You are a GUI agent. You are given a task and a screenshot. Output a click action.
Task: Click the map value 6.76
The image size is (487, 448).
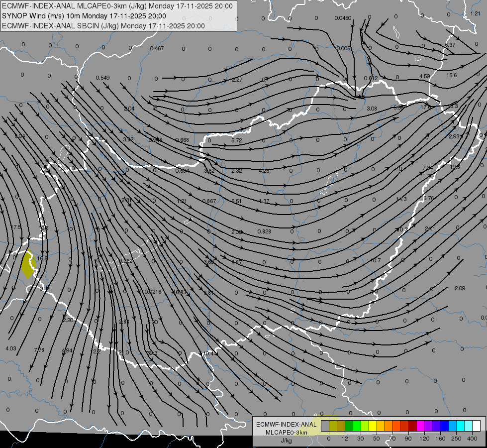pyautogui.click(x=429, y=198)
